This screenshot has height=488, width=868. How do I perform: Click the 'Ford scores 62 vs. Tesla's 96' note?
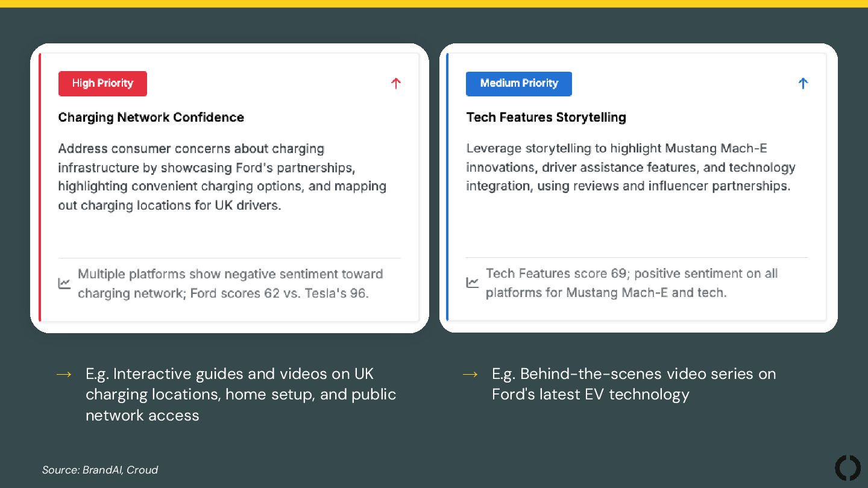230,284
